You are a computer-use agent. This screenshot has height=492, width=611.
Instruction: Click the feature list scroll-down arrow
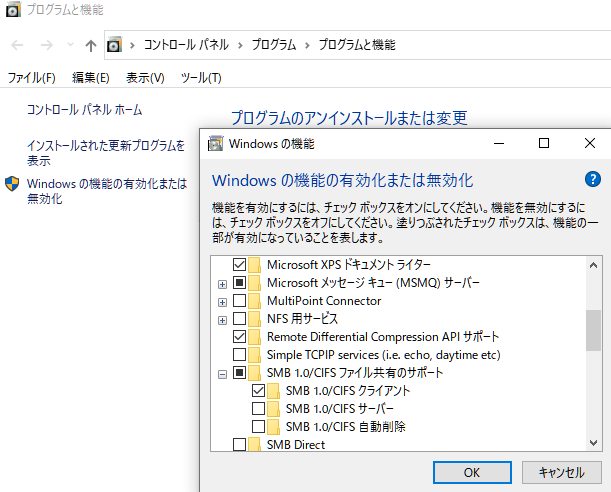(593, 443)
